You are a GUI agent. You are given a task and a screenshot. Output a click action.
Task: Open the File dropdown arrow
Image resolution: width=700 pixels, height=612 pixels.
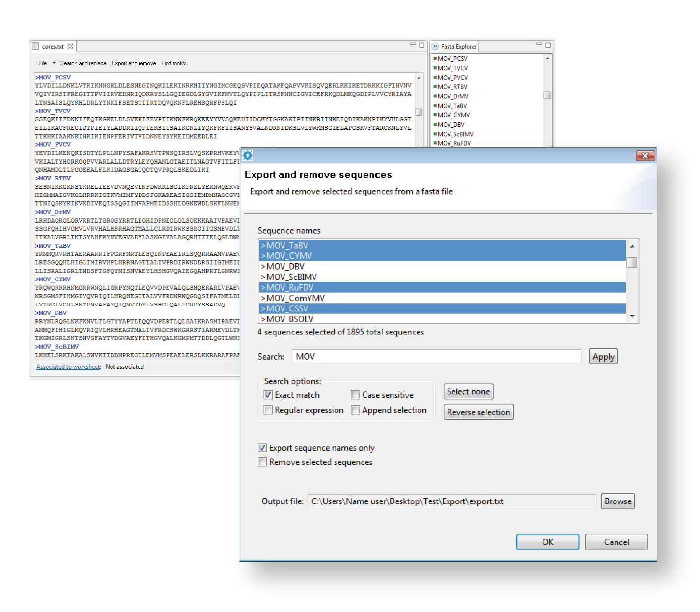coord(54,63)
